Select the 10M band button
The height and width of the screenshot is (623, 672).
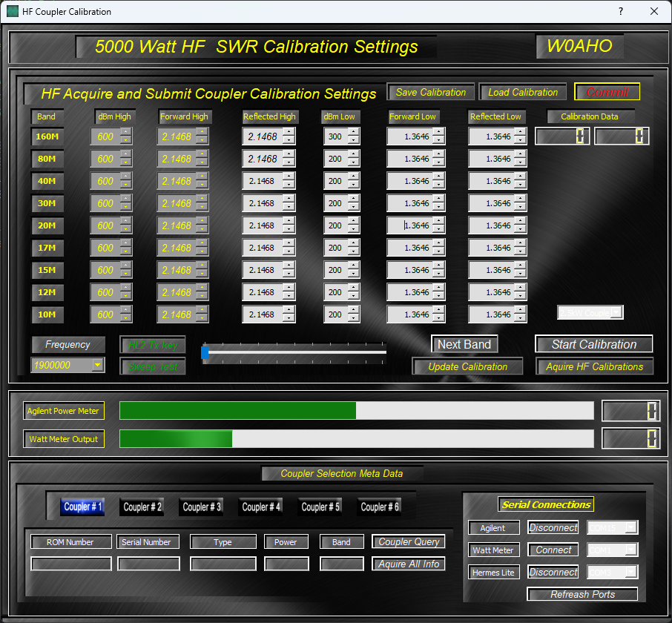coord(47,314)
